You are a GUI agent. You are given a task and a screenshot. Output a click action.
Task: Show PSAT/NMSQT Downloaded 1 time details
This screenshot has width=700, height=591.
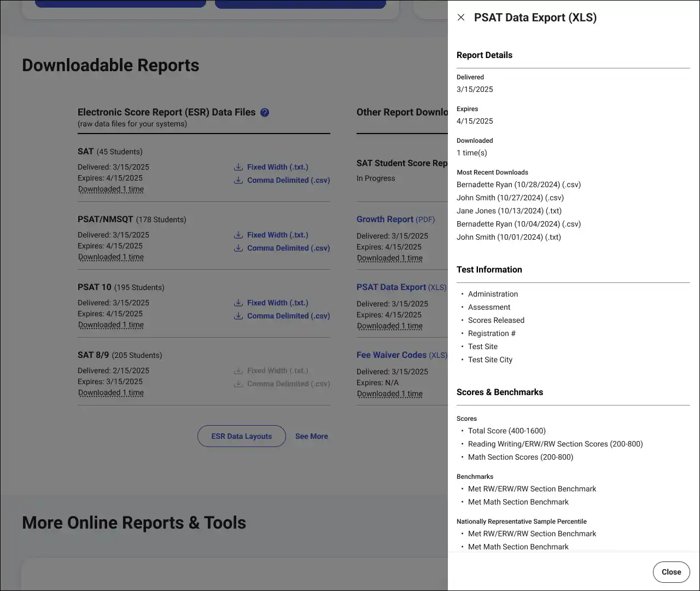coord(111,257)
